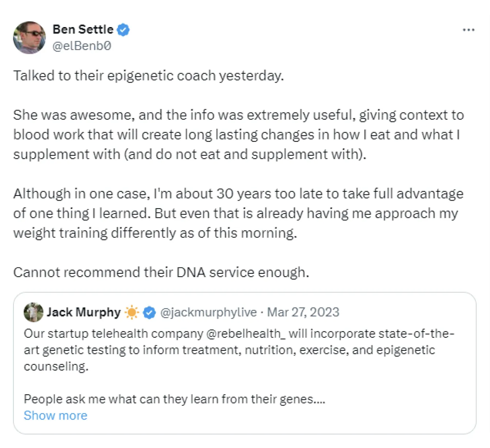Open Ben Settle's profile avatar

(29, 37)
